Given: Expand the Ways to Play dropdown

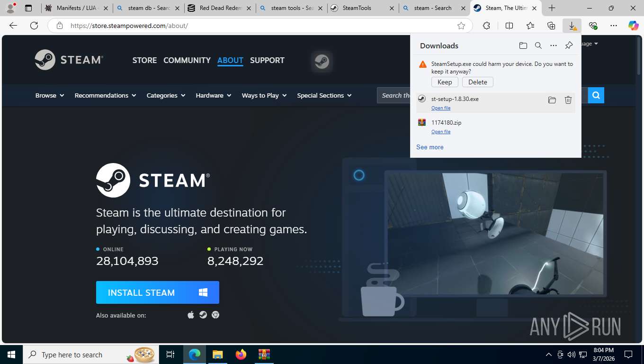Looking at the screenshot, I should tap(264, 95).
